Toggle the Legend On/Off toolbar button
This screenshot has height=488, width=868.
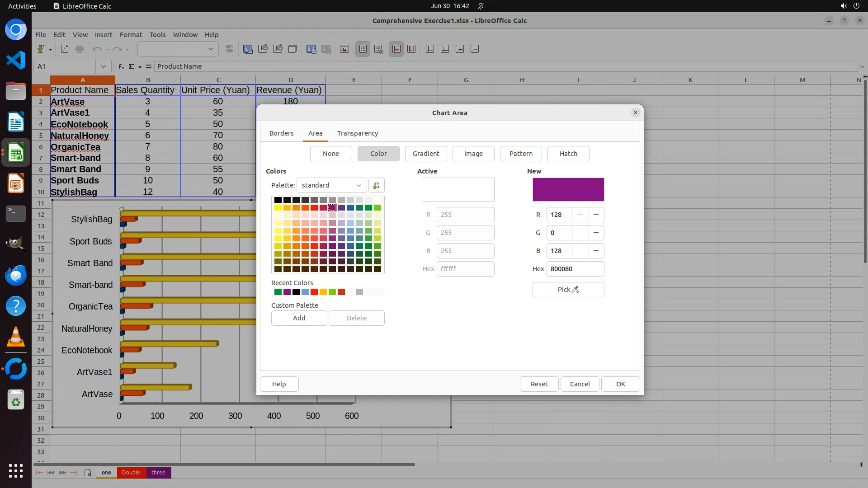pos(363,49)
